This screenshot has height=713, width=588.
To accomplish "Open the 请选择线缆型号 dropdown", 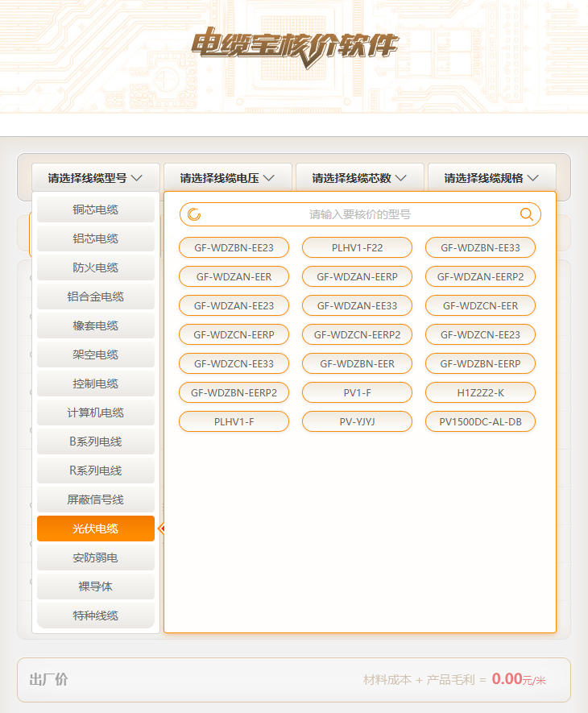I will tap(95, 178).
